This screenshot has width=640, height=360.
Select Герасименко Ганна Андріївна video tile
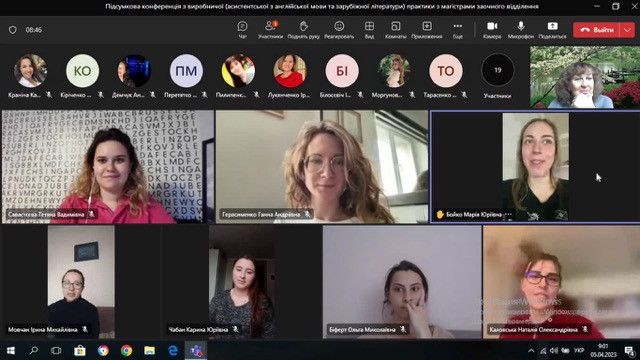click(x=322, y=167)
